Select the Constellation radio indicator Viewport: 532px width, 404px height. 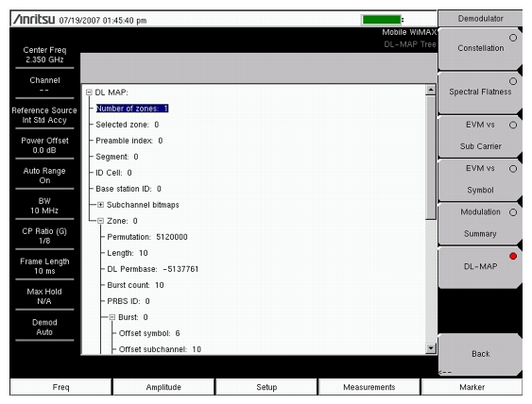pyautogui.click(x=513, y=38)
